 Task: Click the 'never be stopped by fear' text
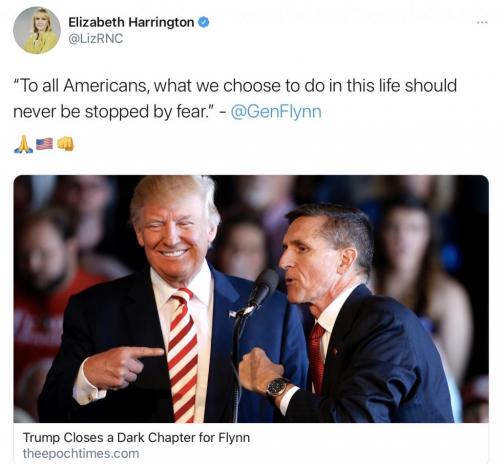115,111
